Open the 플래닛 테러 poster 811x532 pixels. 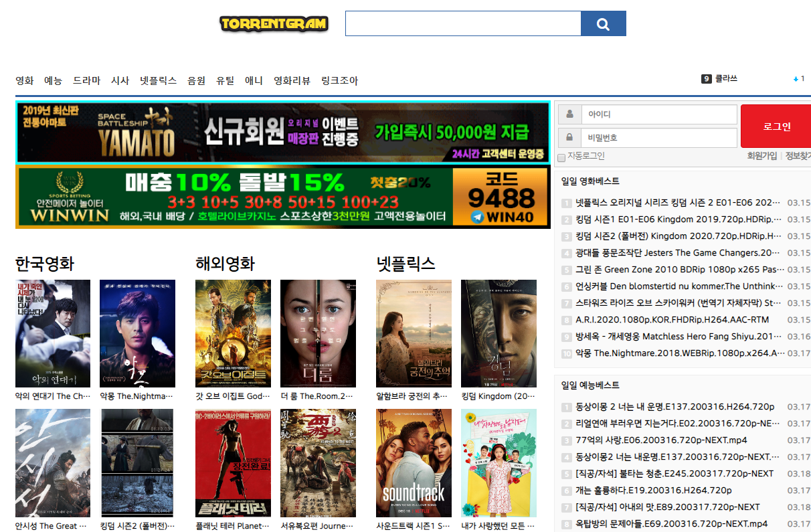pyautogui.click(x=234, y=463)
